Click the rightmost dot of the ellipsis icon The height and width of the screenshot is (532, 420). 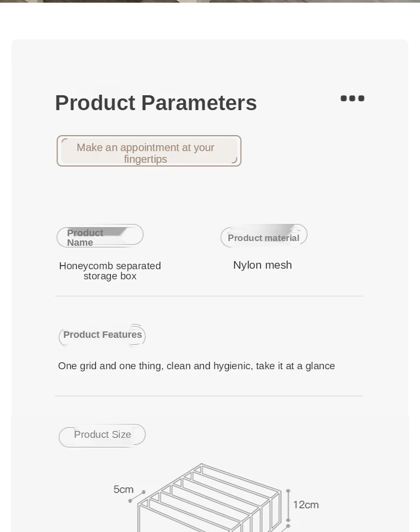(361, 98)
